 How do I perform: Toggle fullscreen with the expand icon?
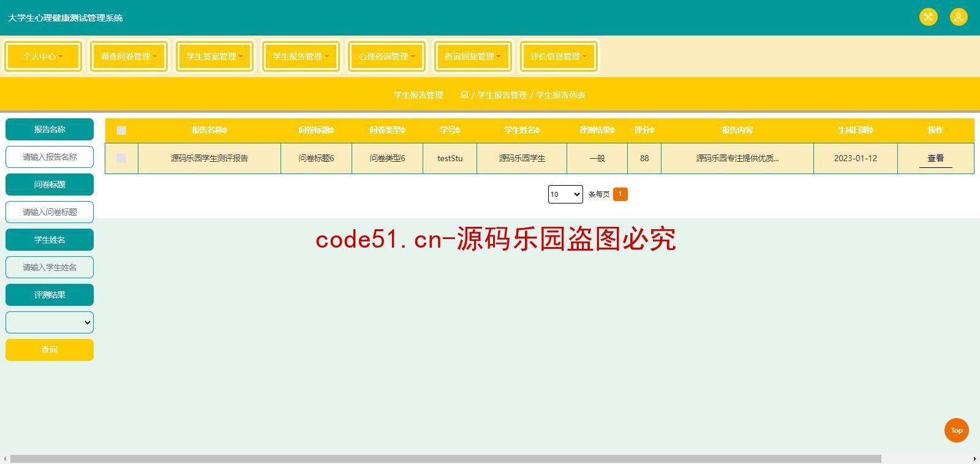[928, 17]
